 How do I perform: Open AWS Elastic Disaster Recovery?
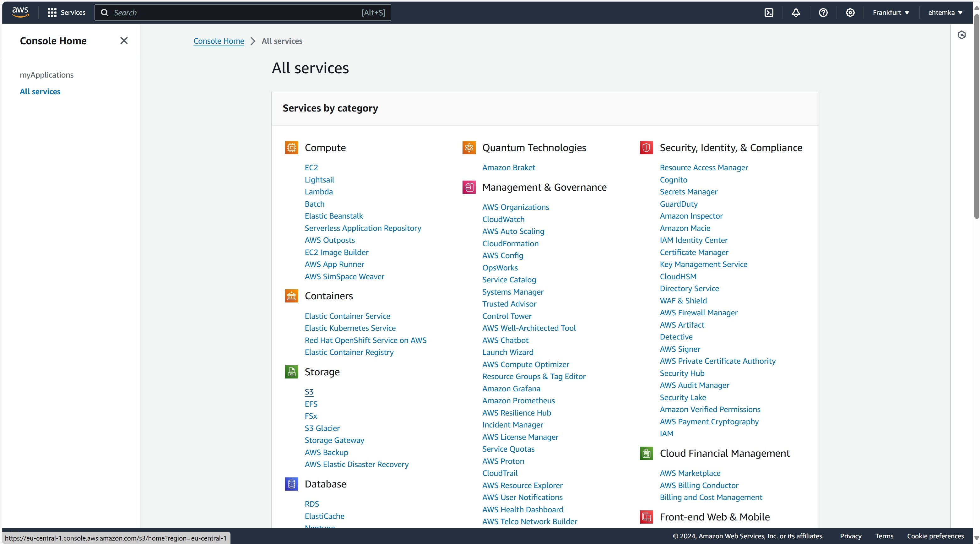pos(356,464)
